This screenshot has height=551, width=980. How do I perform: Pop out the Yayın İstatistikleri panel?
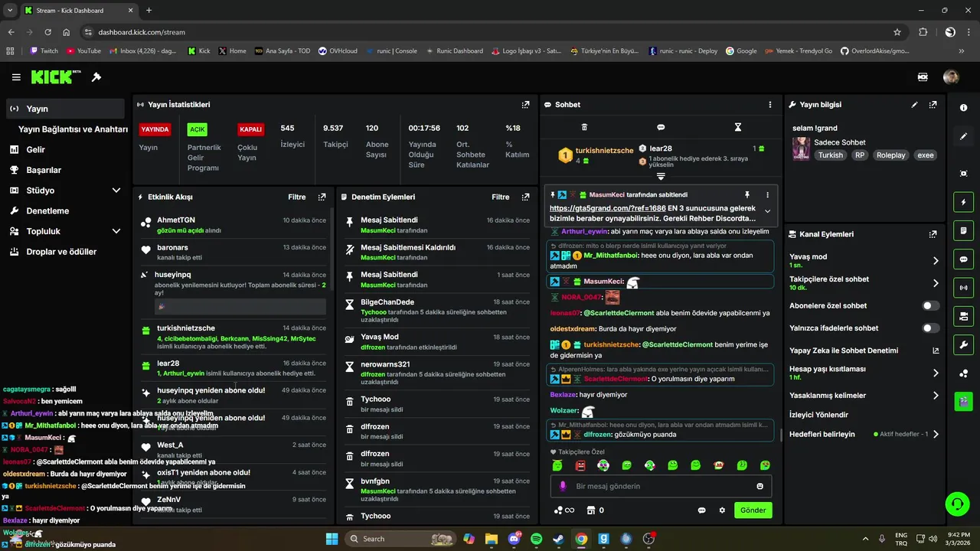click(x=525, y=105)
